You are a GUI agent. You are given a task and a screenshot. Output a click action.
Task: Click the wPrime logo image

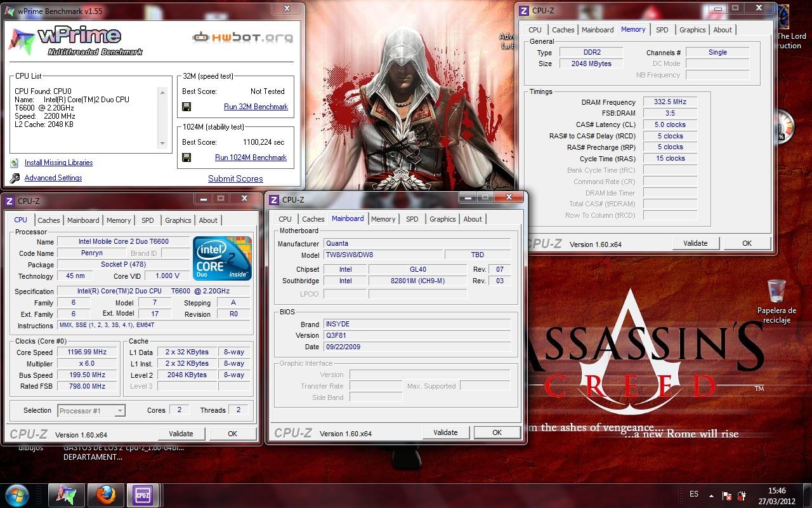coord(76,40)
